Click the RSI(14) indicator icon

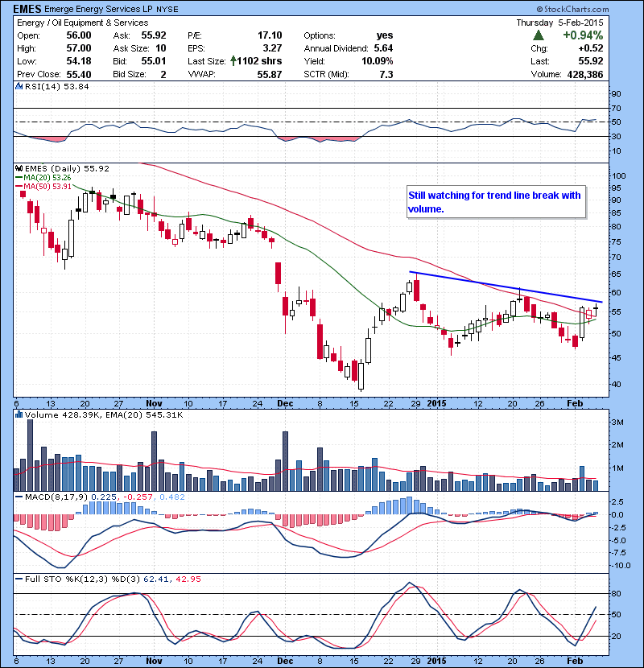click(19, 86)
